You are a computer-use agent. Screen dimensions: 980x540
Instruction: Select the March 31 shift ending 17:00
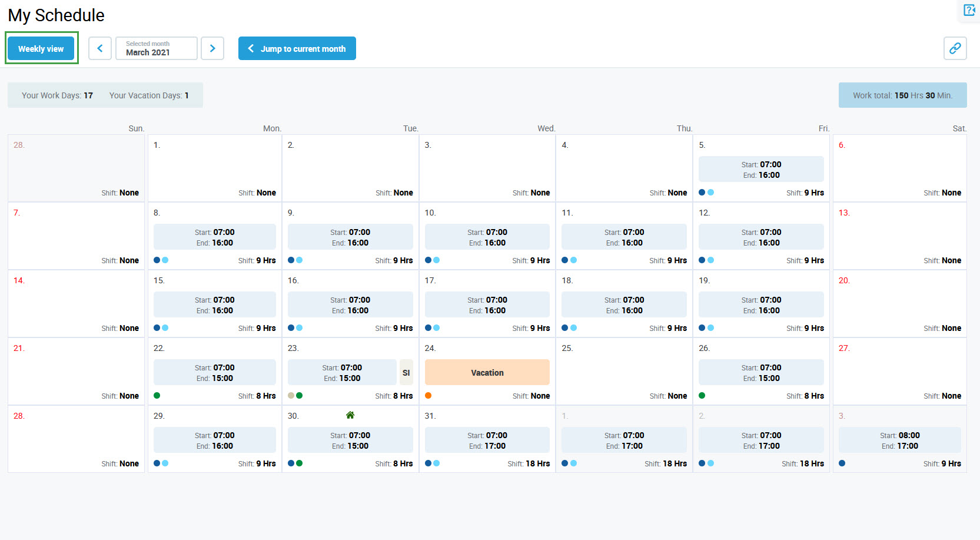tap(487, 440)
